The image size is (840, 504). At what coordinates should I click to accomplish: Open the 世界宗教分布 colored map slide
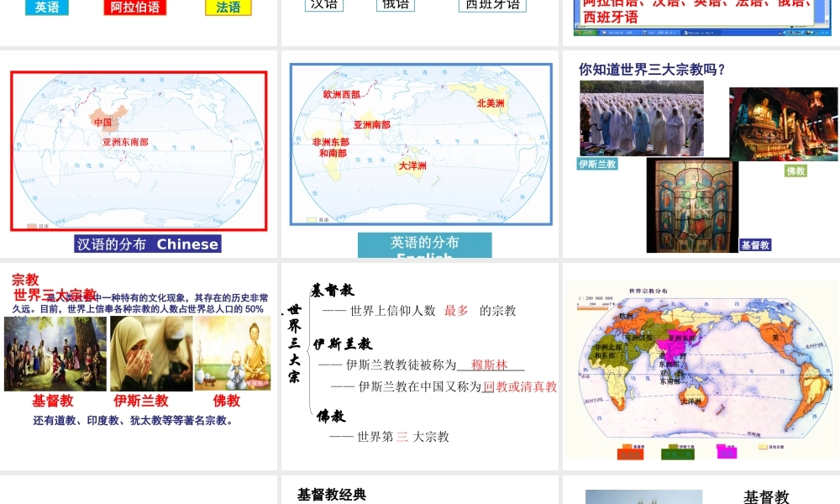tap(701, 366)
